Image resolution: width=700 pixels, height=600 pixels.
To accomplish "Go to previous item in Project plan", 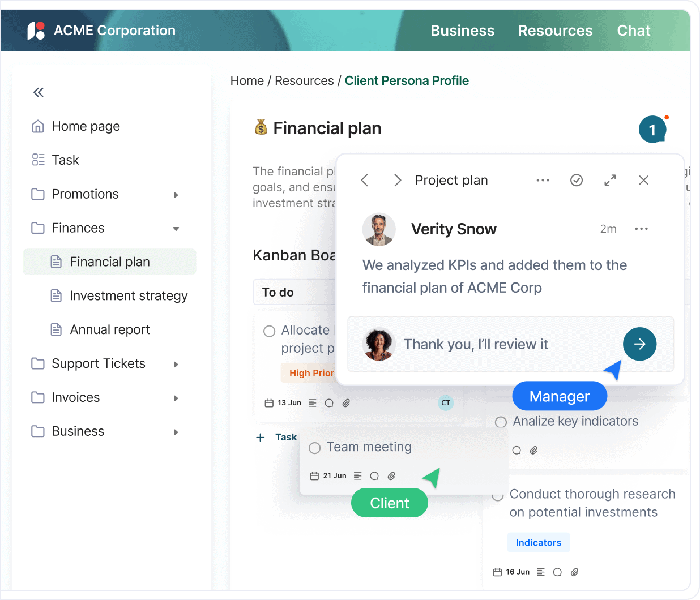I will click(x=365, y=180).
